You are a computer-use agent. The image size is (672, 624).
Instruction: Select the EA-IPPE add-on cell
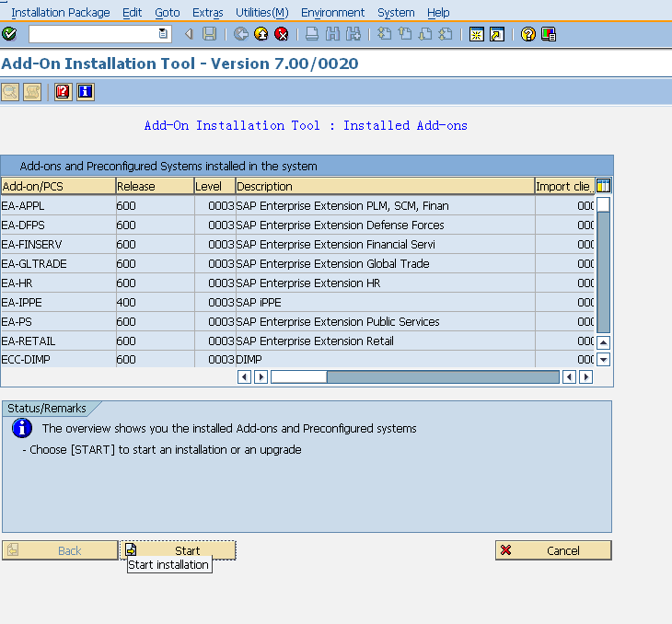point(58,302)
